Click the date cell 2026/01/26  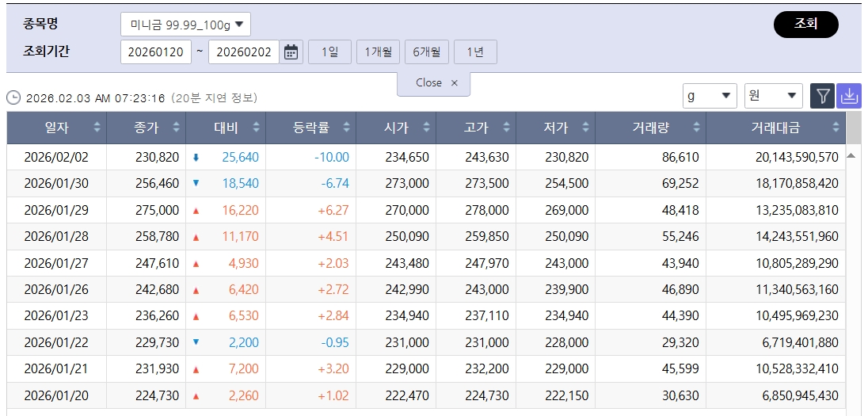click(56, 289)
